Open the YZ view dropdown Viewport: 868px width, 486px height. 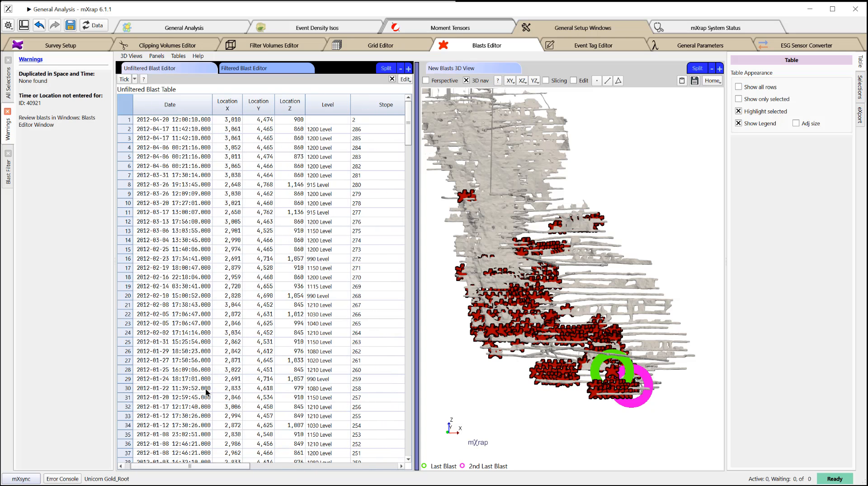point(535,81)
